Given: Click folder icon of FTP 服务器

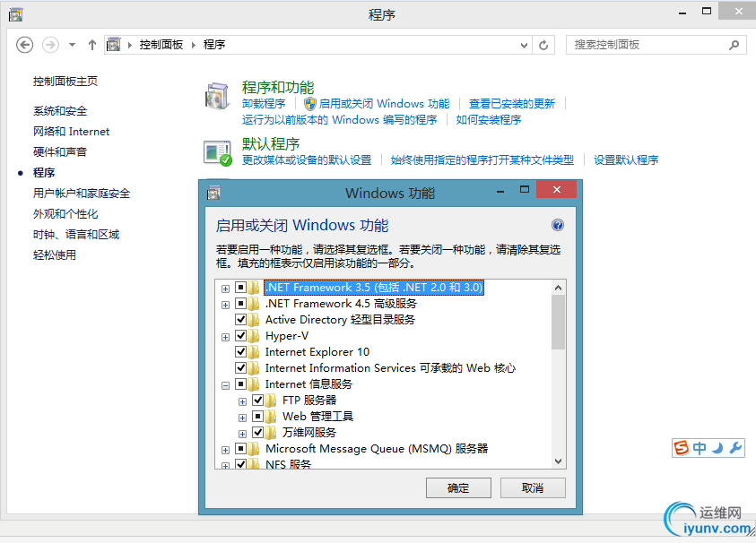Looking at the screenshot, I should pyautogui.click(x=271, y=401).
